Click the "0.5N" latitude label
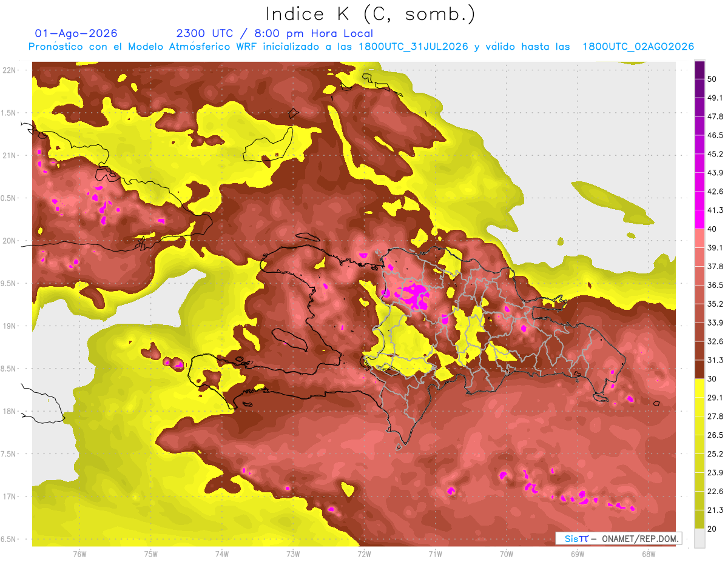The height and width of the screenshot is (562, 728). [x=9, y=198]
